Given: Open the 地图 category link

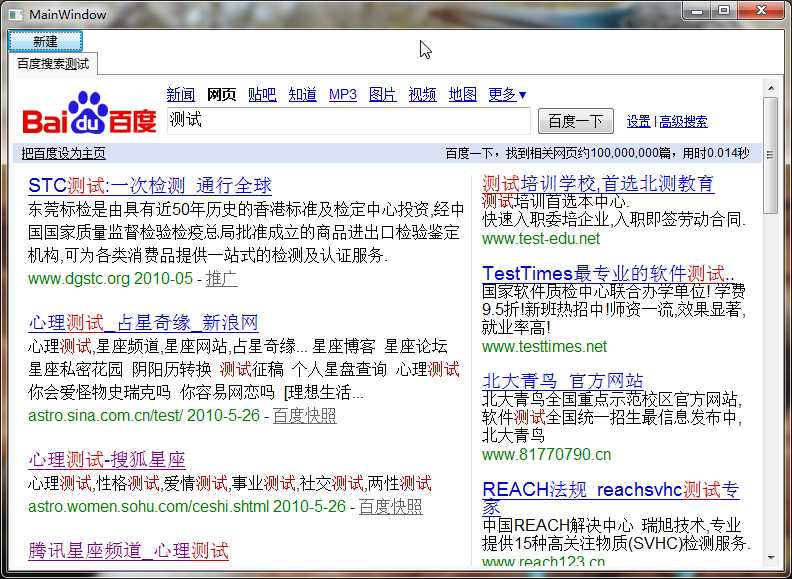Looking at the screenshot, I should click(x=463, y=94).
